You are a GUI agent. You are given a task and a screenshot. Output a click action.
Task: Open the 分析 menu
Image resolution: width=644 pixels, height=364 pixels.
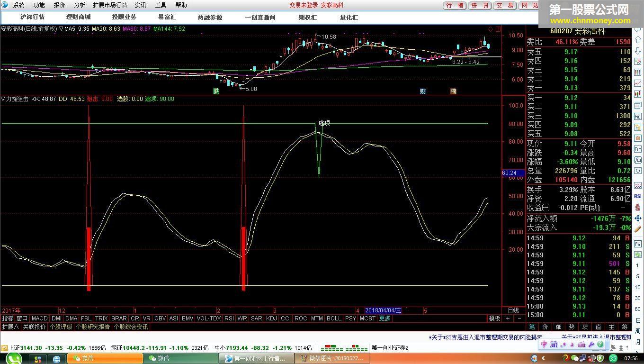(80, 5)
